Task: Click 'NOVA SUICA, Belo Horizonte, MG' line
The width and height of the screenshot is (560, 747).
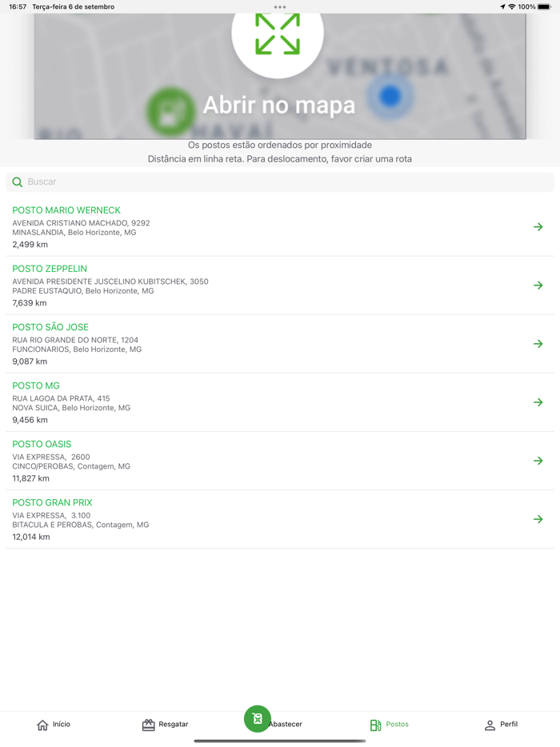Action: point(71,408)
